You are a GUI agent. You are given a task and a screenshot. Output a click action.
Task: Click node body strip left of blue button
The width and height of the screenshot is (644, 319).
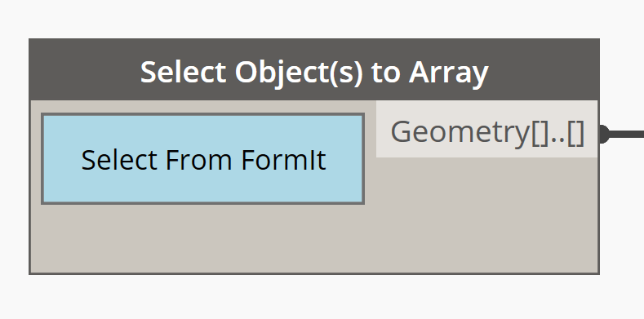36,159
